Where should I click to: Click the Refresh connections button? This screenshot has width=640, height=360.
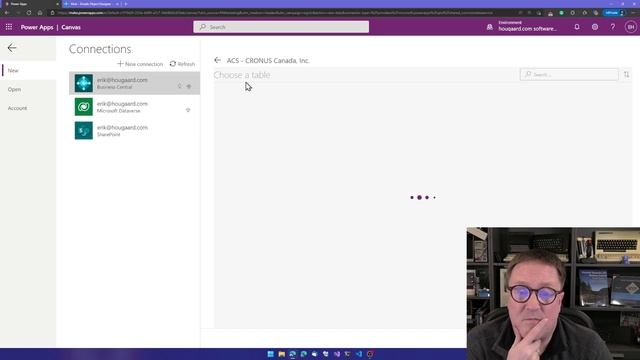pos(182,64)
